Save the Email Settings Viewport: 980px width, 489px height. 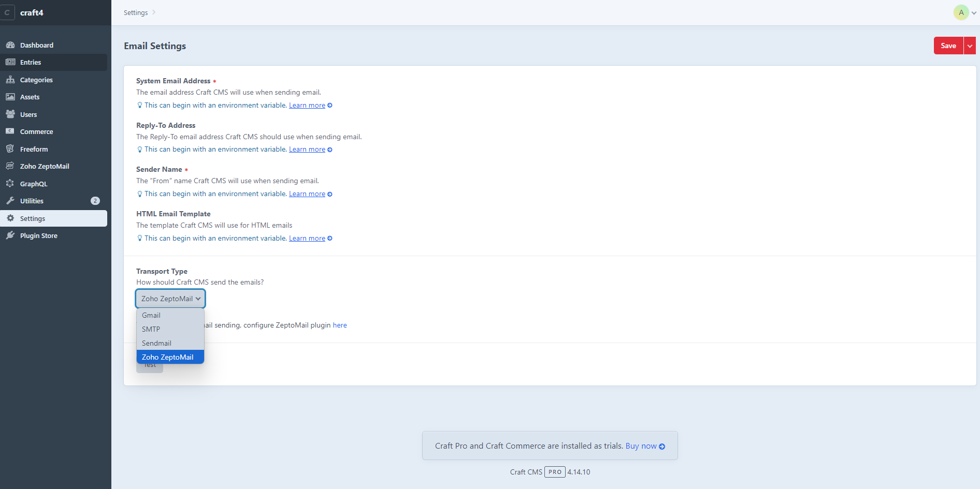click(948, 46)
